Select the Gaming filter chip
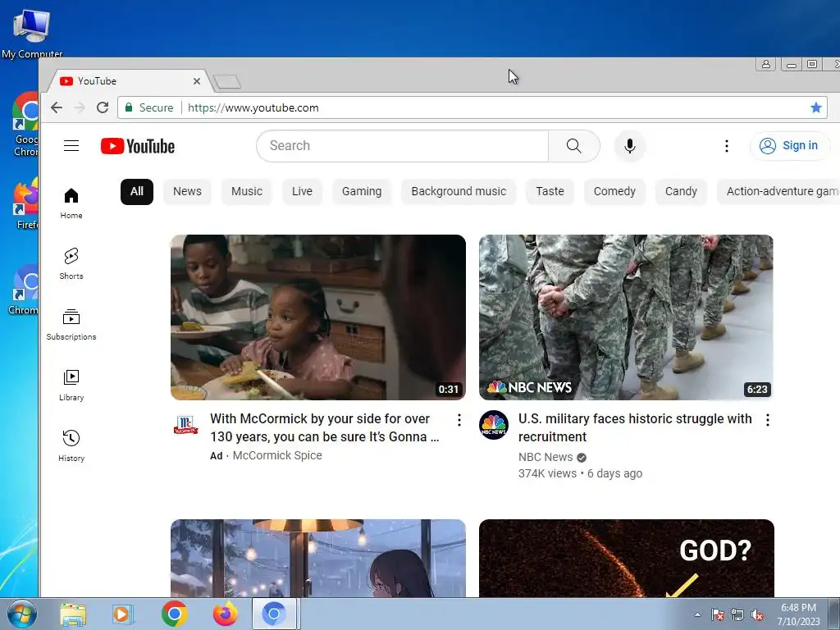The height and width of the screenshot is (630, 840). 362,192
